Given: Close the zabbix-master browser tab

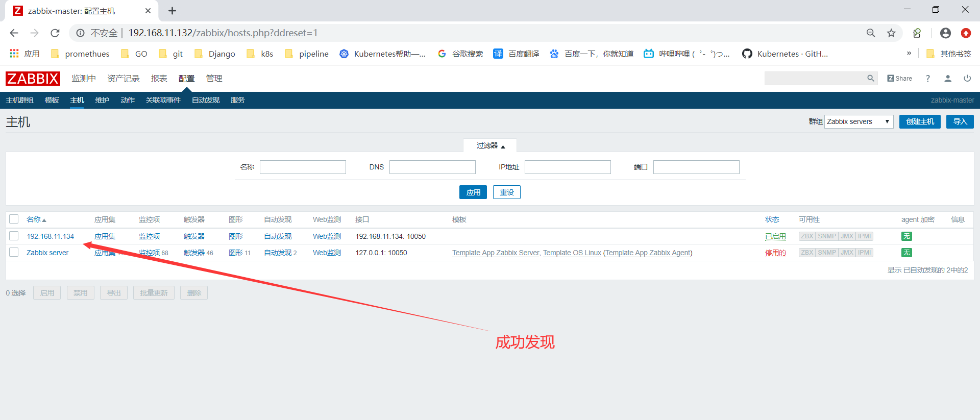Looking at the screenshot, I should pos(148,11).
